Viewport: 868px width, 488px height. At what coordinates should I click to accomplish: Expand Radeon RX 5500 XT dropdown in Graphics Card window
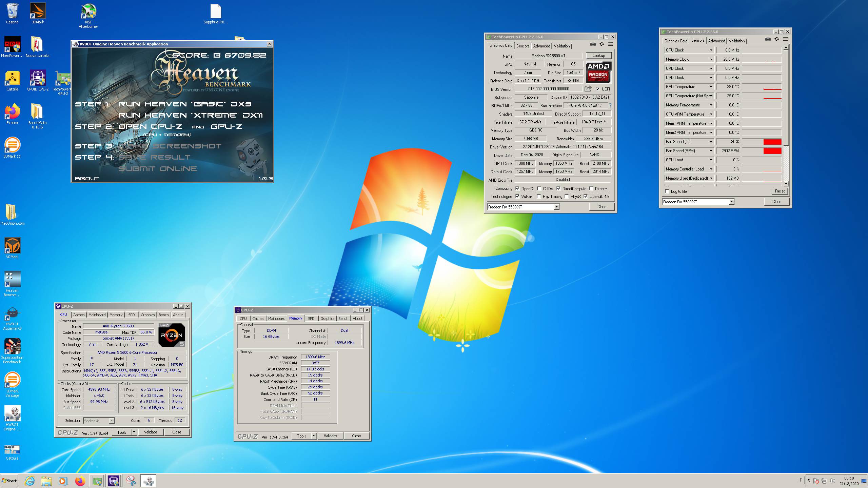pyautogui.click(x=556, y=207)
